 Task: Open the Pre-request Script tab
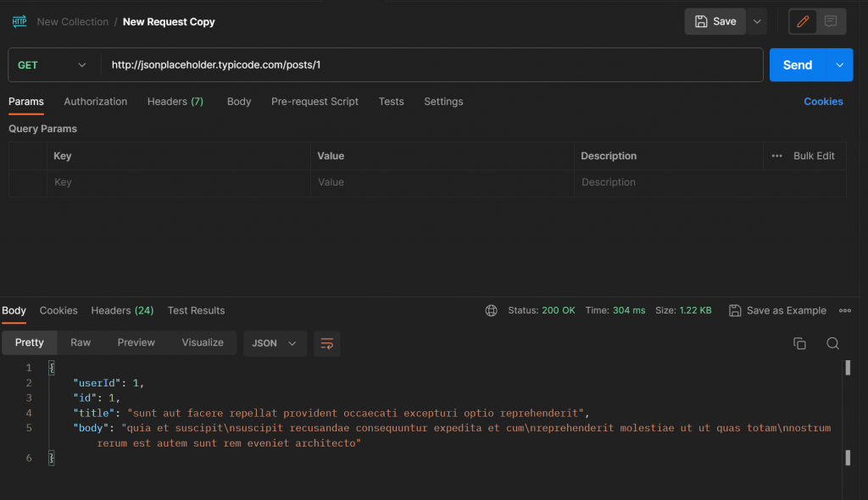coord(314,102)
